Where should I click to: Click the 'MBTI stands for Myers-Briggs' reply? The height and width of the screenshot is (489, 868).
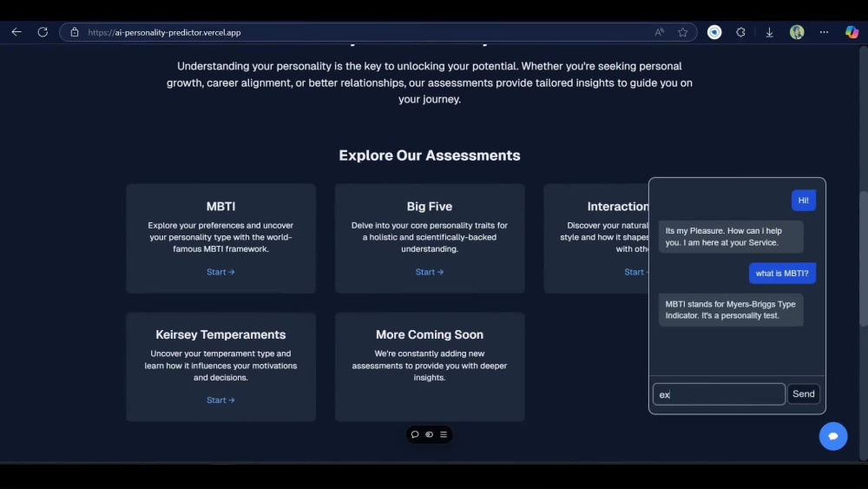pos(730,309)
